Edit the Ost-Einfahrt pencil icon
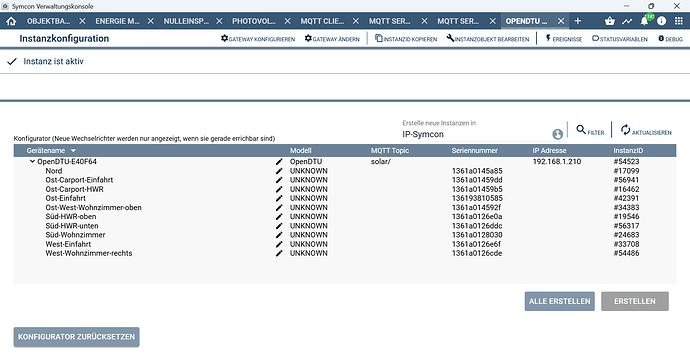690x362 pixels. click(279, 198)
